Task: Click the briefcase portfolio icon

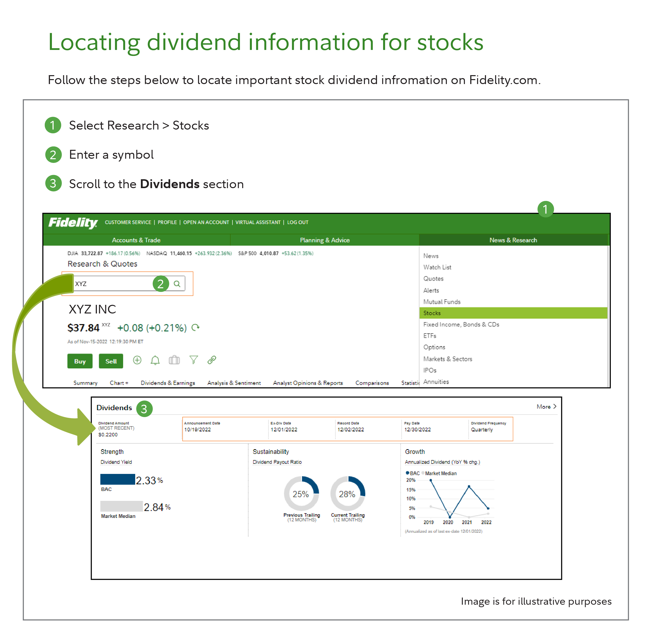Action: tap(174, 360)
